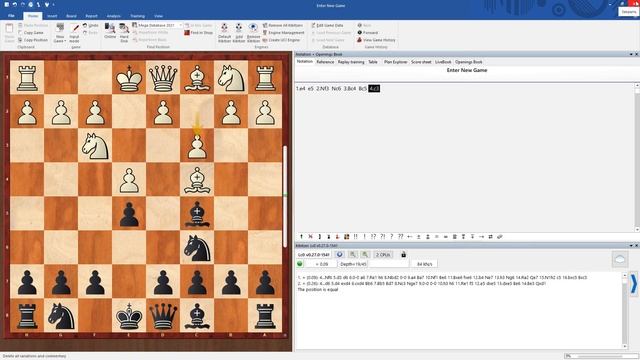The height and width of the screenshot is (360, 640).
Task: Click the Notation pane pin dropdown arrow
Action: 631,54
